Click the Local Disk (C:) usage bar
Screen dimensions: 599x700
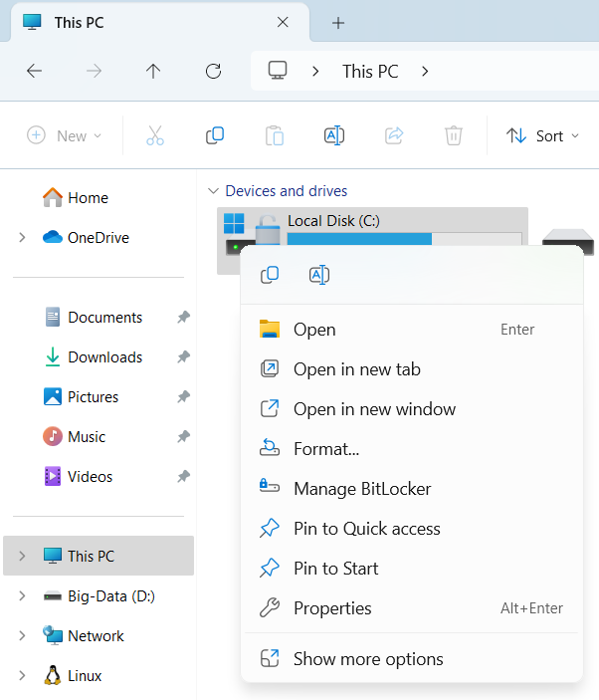click(x=405, y=238)
